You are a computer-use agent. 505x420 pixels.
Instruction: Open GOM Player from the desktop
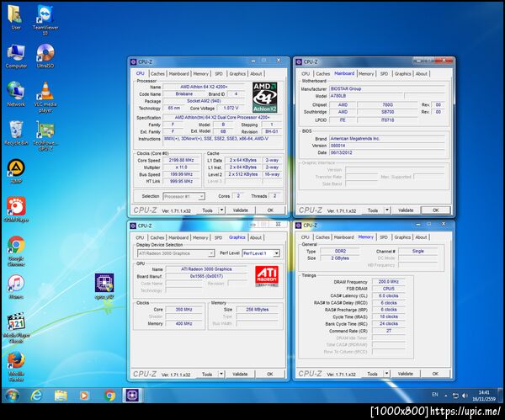coord(15,207)
